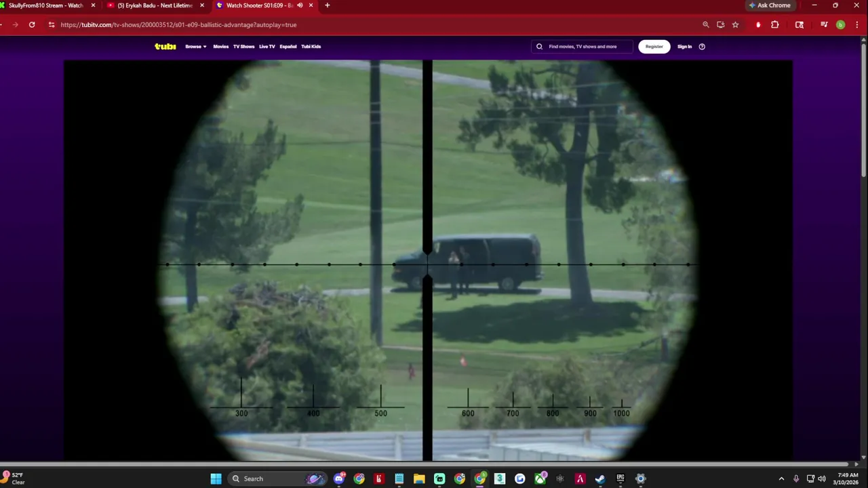Reload the page with the refresh icon
This screenshot has width=868, height=488.
click(x=32, y=24)
